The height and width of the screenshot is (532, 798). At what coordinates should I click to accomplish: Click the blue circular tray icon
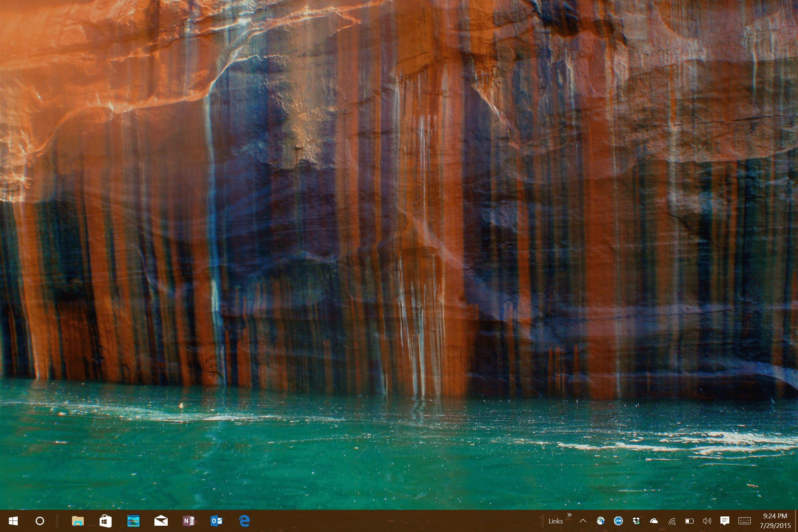(618, 521)
